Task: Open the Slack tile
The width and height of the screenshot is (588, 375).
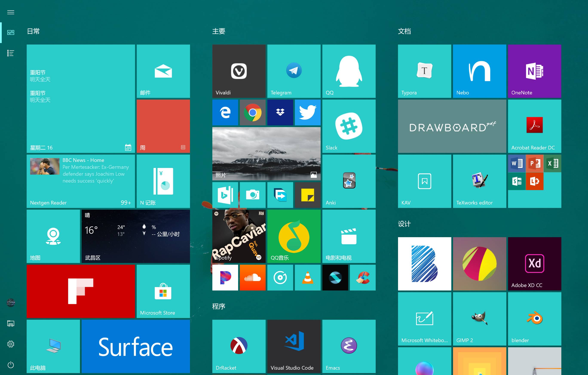Action: [x=349, y=126]
